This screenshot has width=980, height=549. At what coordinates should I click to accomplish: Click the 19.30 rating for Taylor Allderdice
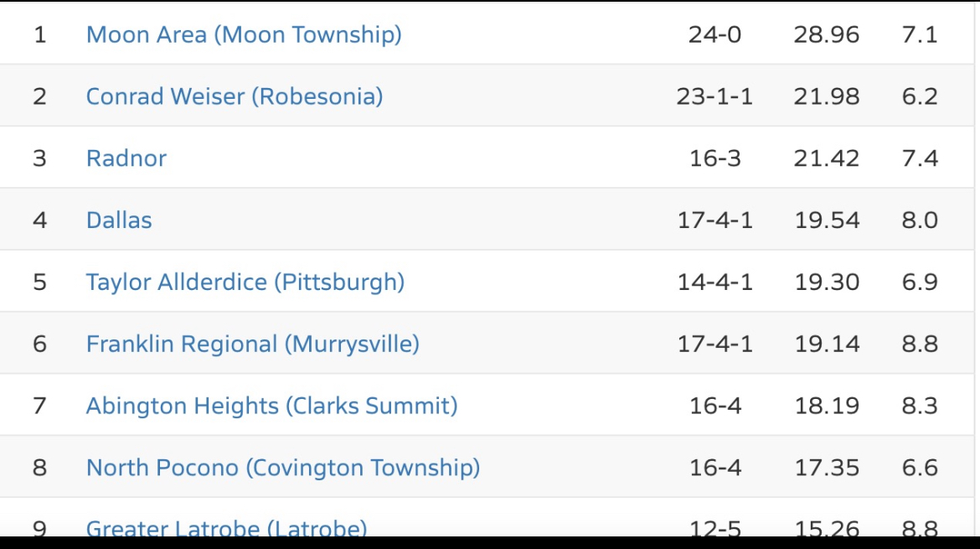(827, 282)
